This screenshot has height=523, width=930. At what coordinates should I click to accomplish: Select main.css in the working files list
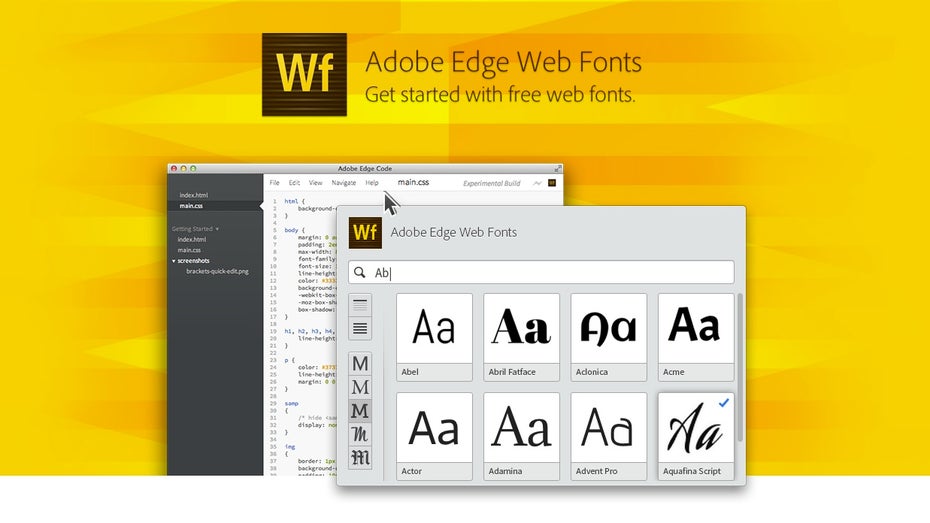coord(191,206)
